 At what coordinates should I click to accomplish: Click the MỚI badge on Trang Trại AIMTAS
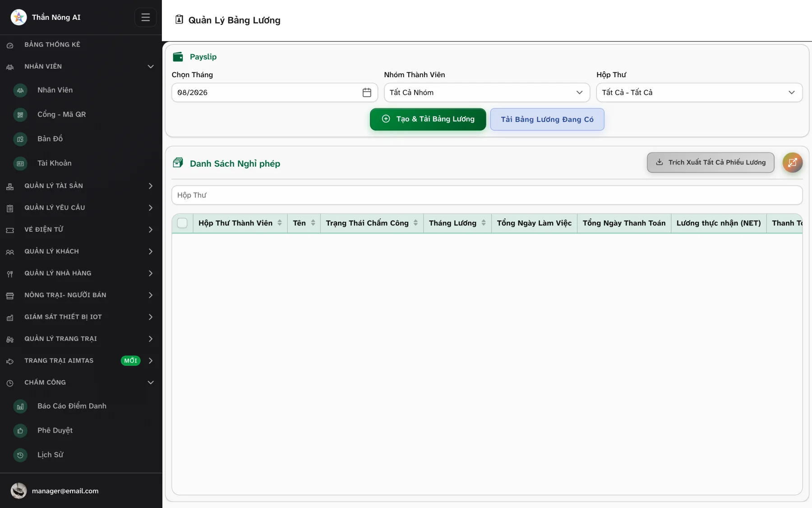pos(130,361)
